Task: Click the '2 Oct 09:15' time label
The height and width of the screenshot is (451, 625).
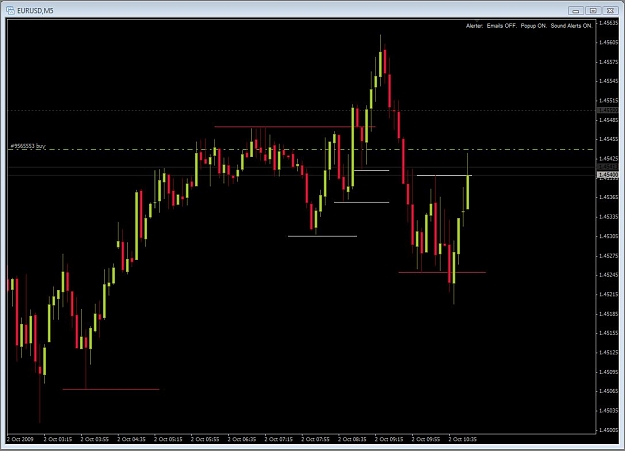Action: 389,439
